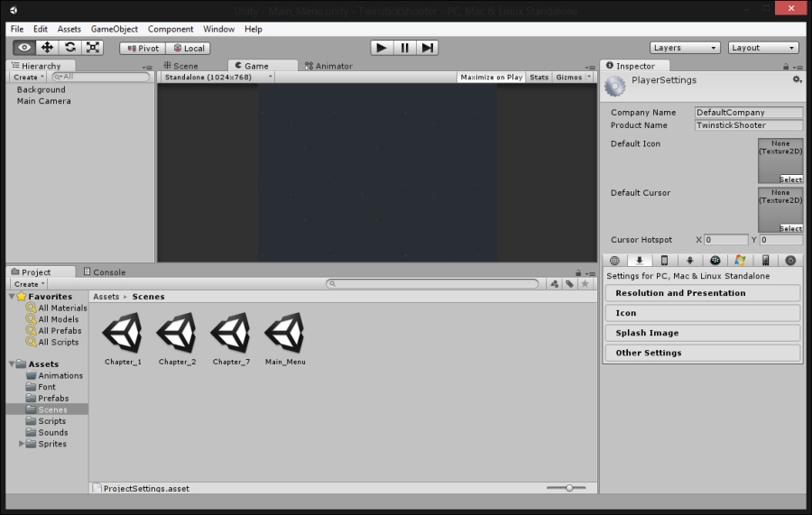
Task: Click the Company Name field
Action: click(749, 113)
